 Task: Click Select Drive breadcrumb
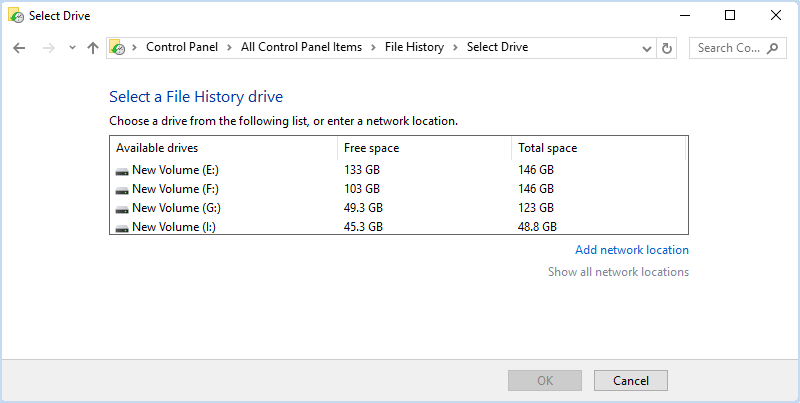click(x=497, y=47)
